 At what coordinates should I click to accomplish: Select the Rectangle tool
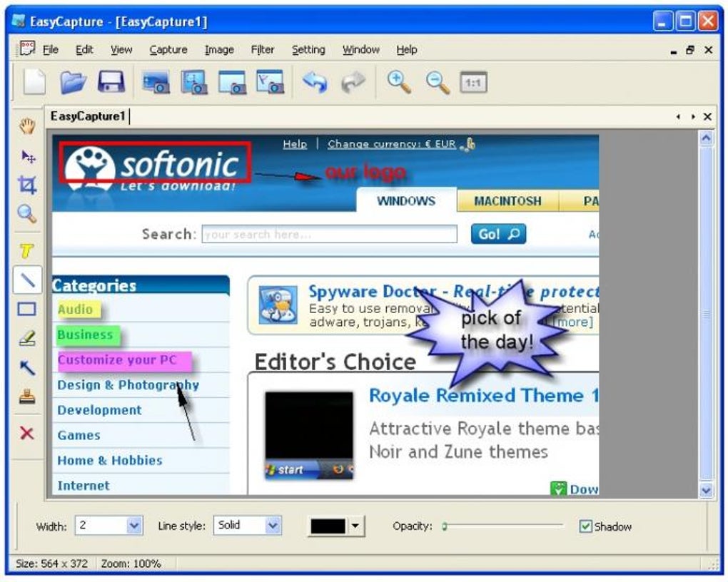point(27,309)
